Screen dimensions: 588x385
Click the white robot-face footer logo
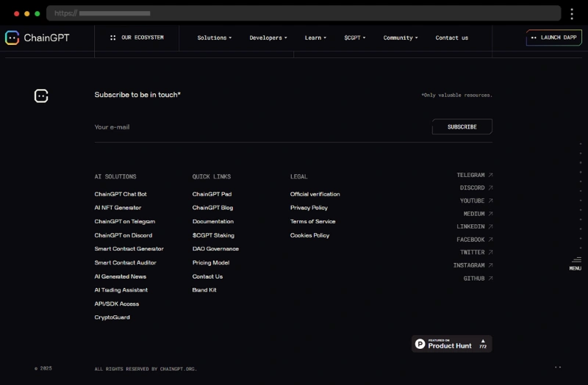click(x=41, y=96)
